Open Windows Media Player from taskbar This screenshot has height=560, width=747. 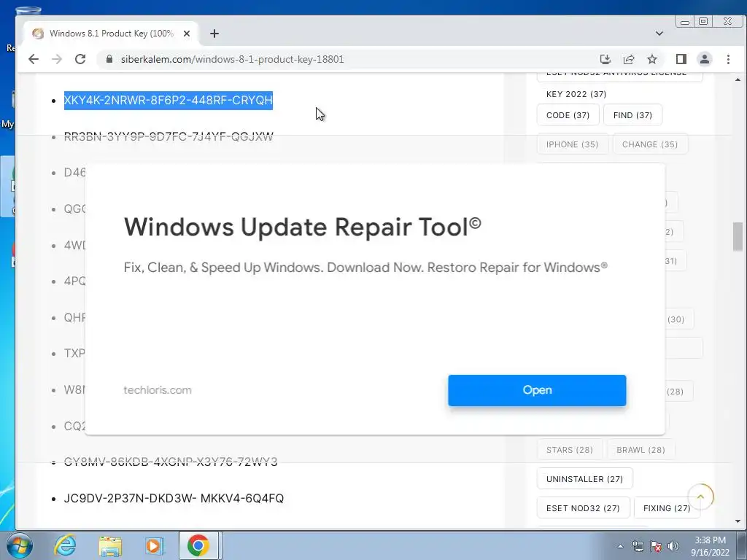(x=154, y=545)
